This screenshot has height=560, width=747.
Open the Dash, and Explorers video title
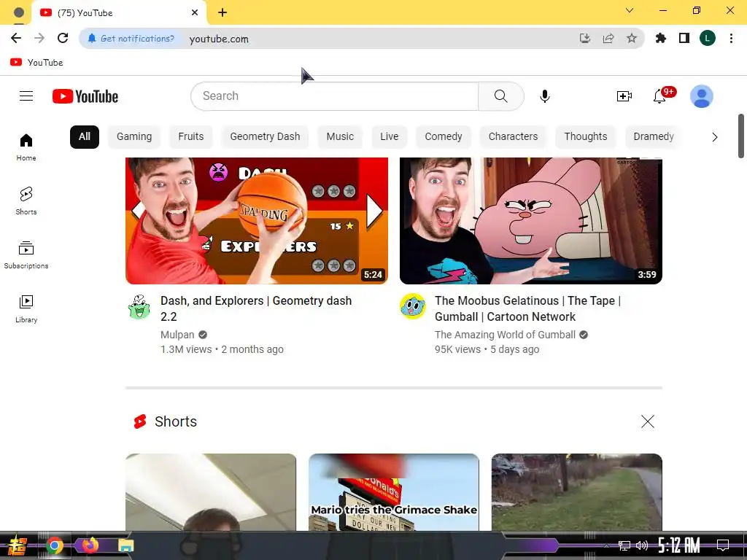coord(256,308)
